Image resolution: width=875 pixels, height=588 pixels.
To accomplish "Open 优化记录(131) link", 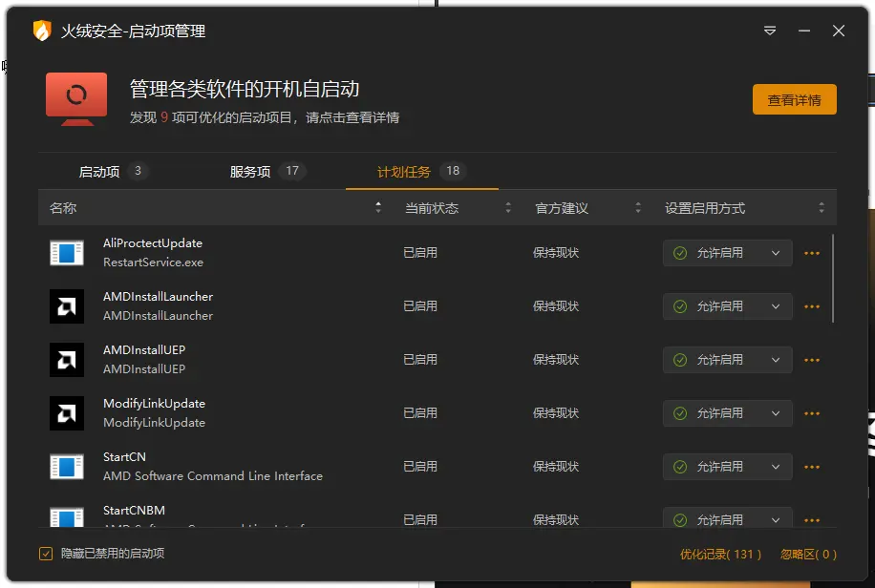I will [x=720, y=554].
